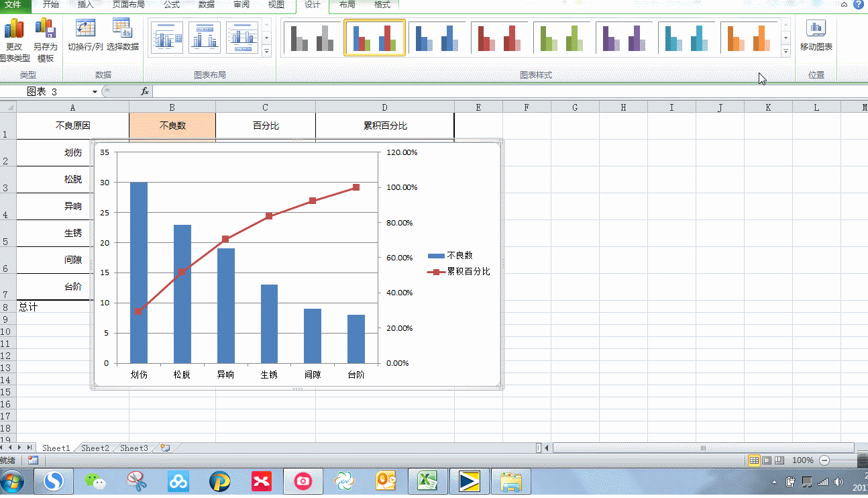Click Switch Row/Column (切换行/列) icon
The height and width of the screenshot is (498, 868).
click(x=85, y=35)
